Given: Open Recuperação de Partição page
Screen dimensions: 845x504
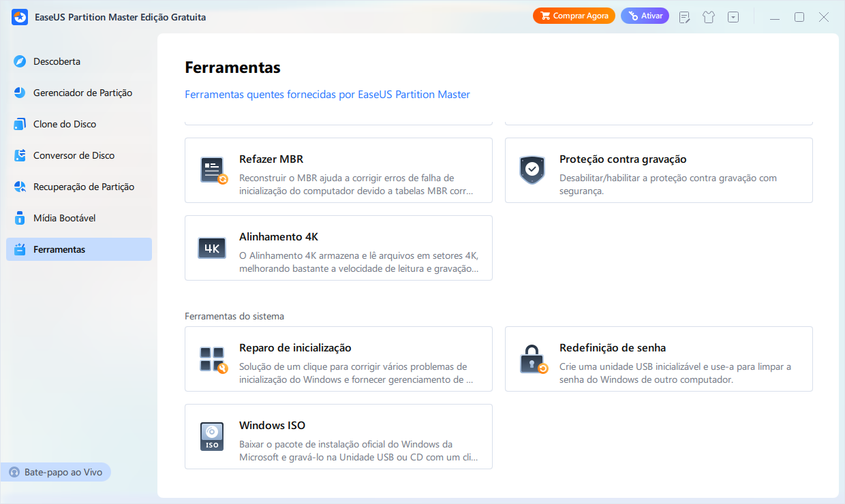Looking at the screenshot, I should (x=79, y=187).
